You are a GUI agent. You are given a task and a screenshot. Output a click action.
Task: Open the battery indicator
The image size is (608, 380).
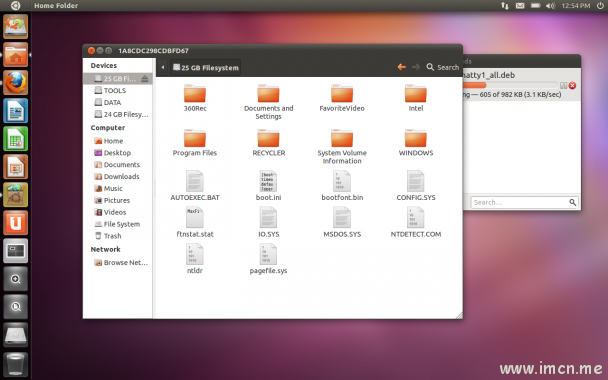(535, 5)
